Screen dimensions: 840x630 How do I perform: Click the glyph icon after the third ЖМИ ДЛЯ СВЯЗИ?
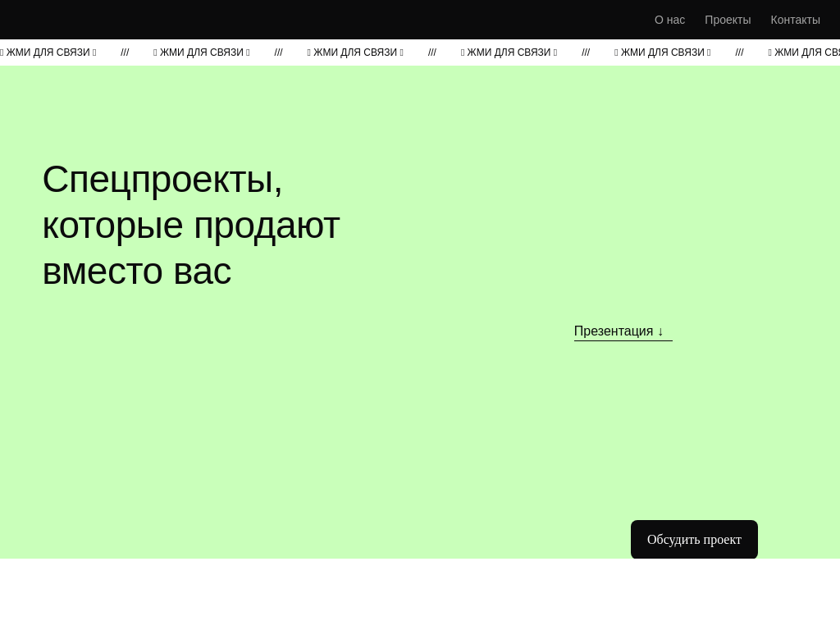[402, 52]
